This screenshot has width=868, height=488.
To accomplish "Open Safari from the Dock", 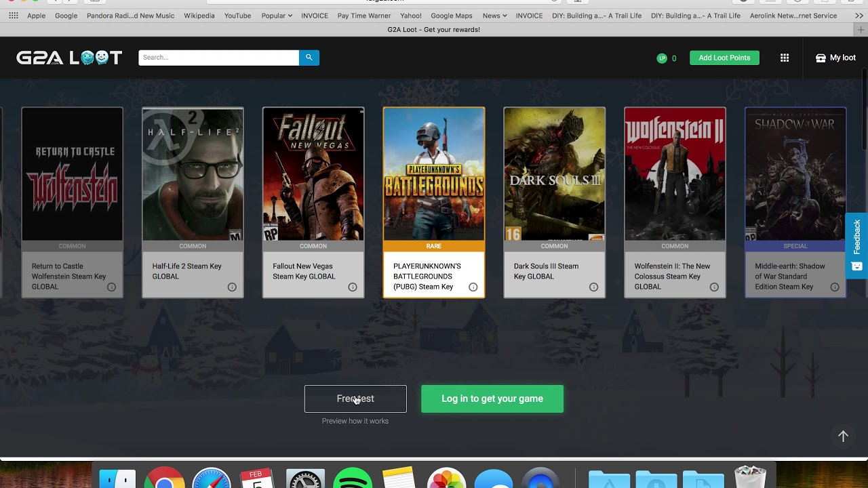I will click(212, 478).
